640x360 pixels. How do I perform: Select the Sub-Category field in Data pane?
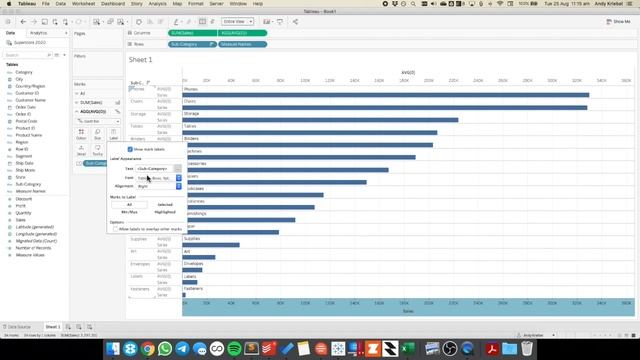click(28, 184)
